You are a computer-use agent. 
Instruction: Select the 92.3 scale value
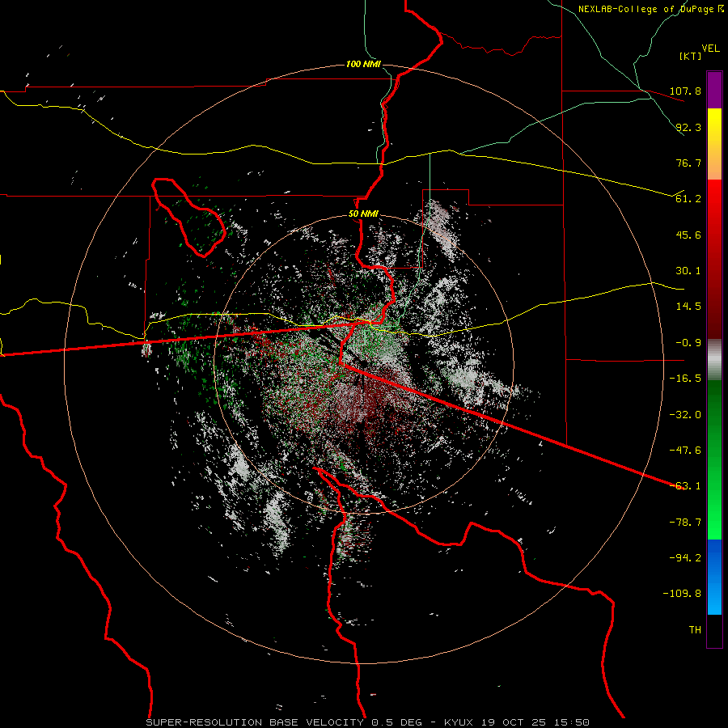coord(688,127)
